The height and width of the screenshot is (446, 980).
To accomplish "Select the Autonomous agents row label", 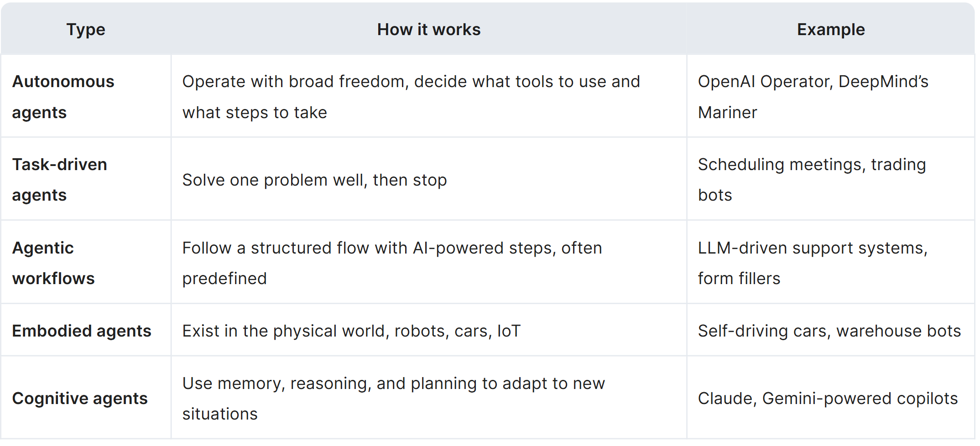I will 63,97.
